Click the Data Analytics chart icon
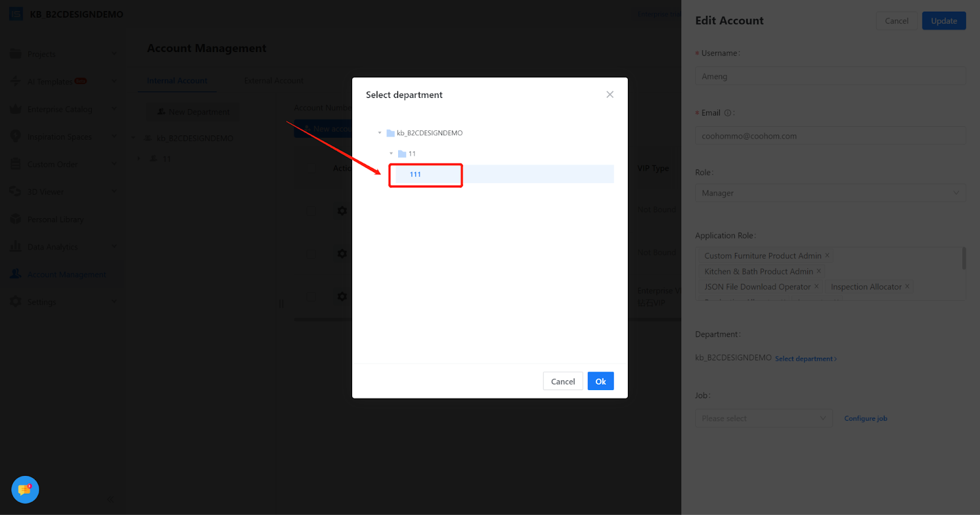This screenshot has height=515, width=980. 16,247
